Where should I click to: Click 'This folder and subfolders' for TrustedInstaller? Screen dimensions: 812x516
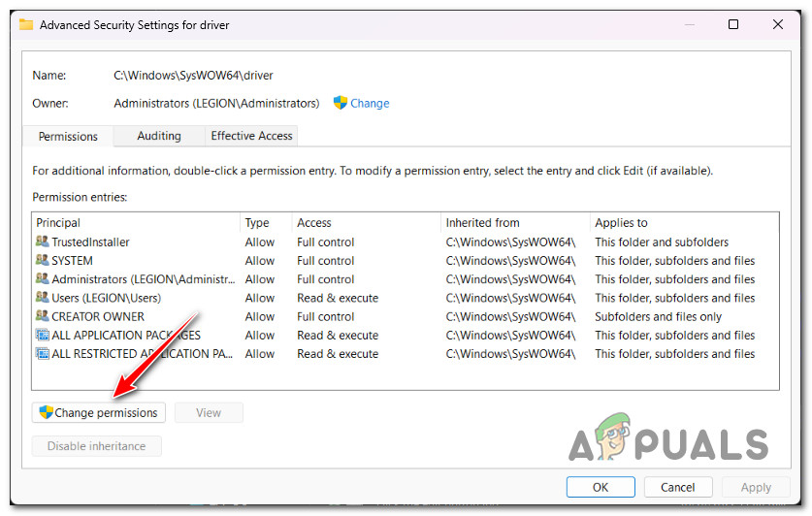pos(662,242)
